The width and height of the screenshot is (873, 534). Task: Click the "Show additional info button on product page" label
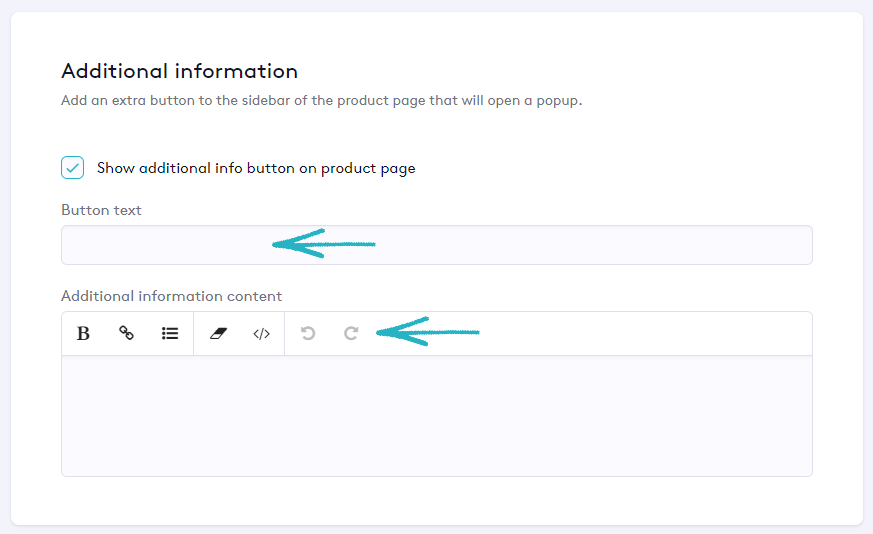coord(255,168)
